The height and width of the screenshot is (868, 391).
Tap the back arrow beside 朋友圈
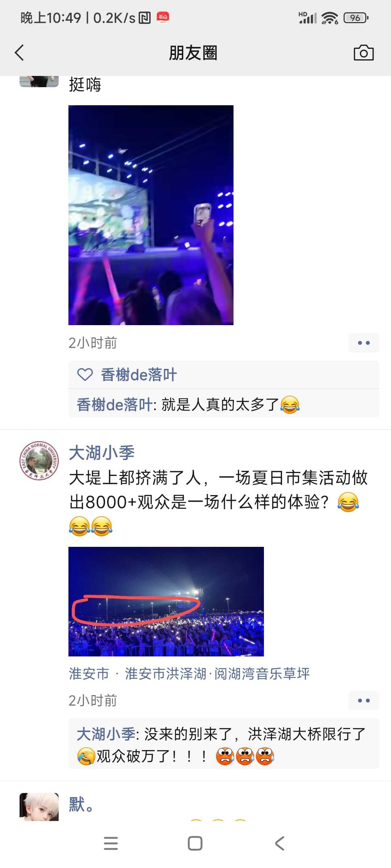(19, 53)
